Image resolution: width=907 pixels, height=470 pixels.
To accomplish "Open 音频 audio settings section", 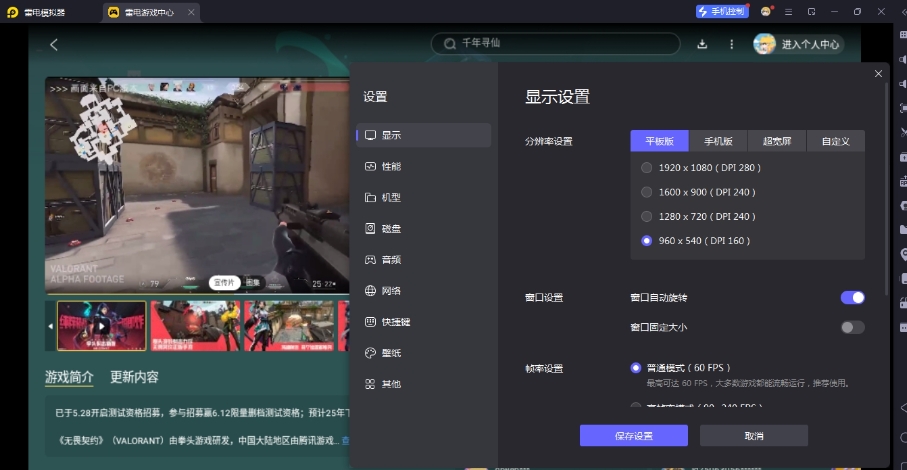I will pos(424,260).
